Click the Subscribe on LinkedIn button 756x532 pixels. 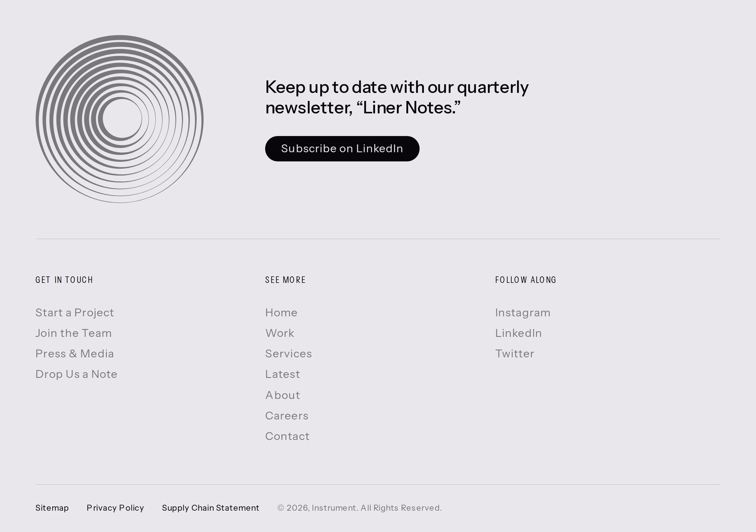pos(342,149)
